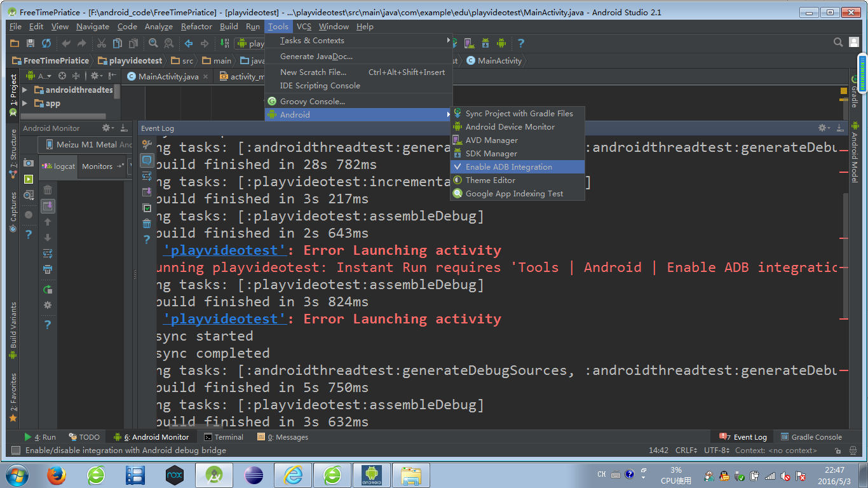Toggle mark all as read checkbox icon

(147, 208)
